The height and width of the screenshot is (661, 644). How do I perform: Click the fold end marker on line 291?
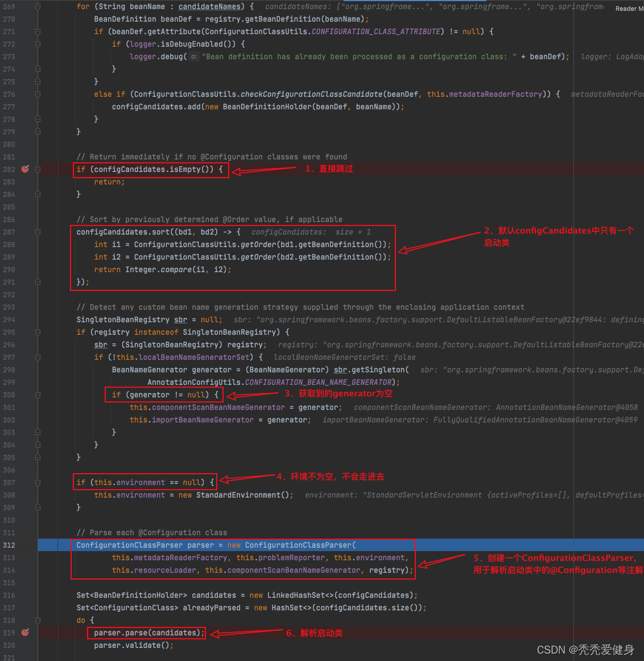click(38, 282)
